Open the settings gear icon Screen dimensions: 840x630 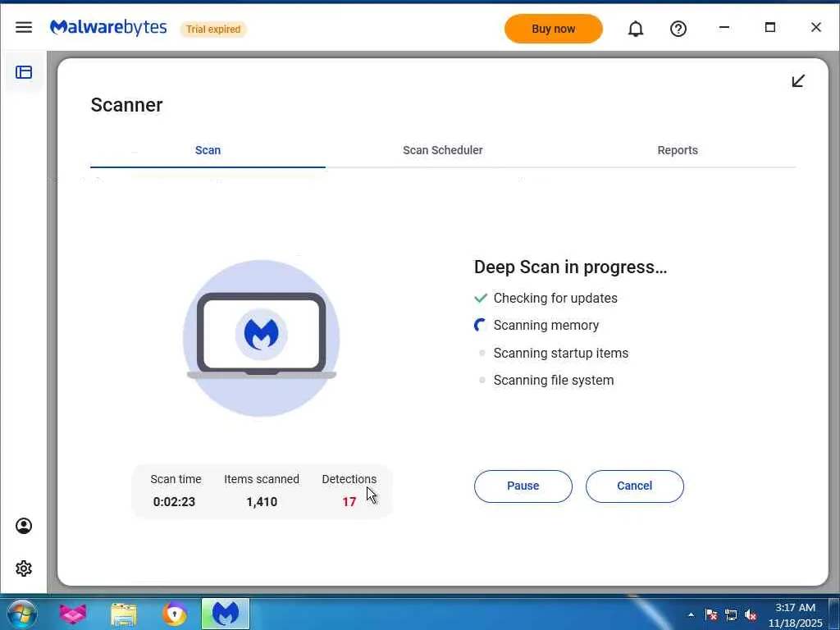coord(24,568)
